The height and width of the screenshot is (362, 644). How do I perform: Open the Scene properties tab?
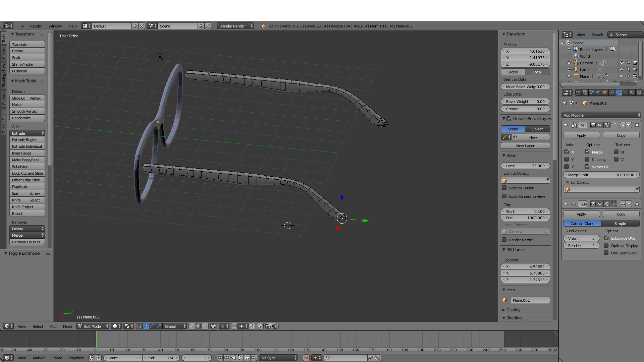592,93
